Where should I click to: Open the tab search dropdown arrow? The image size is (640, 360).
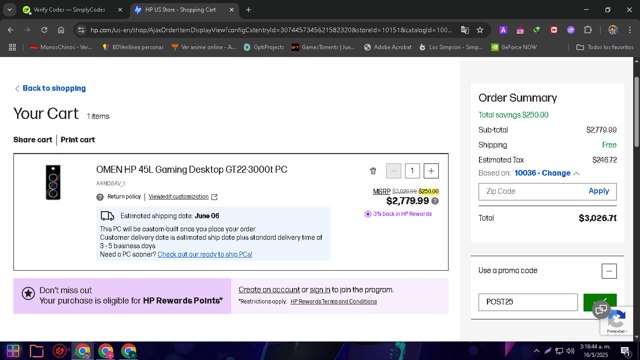(x=9, y=10)
